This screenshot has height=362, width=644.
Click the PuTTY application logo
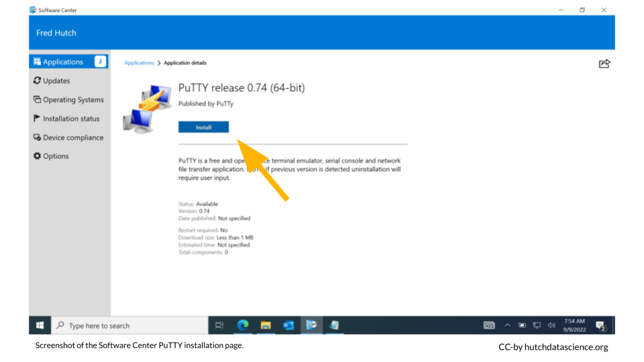coord(147,109)
